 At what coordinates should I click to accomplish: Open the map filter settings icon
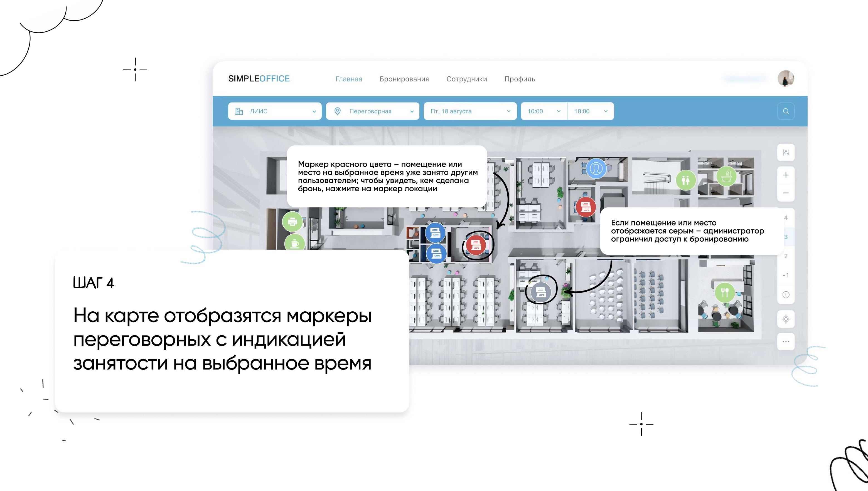pos(786,152)
